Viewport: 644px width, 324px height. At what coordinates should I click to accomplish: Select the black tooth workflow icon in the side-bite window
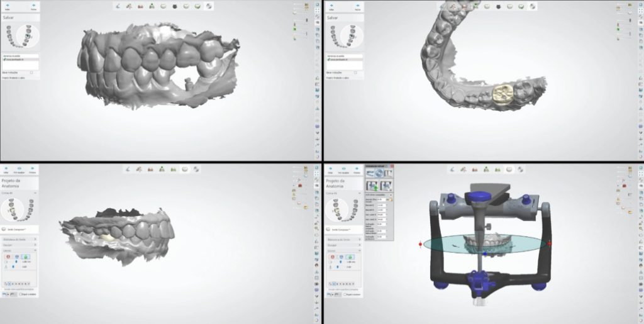pyautogui.click(x=175, y=6)
